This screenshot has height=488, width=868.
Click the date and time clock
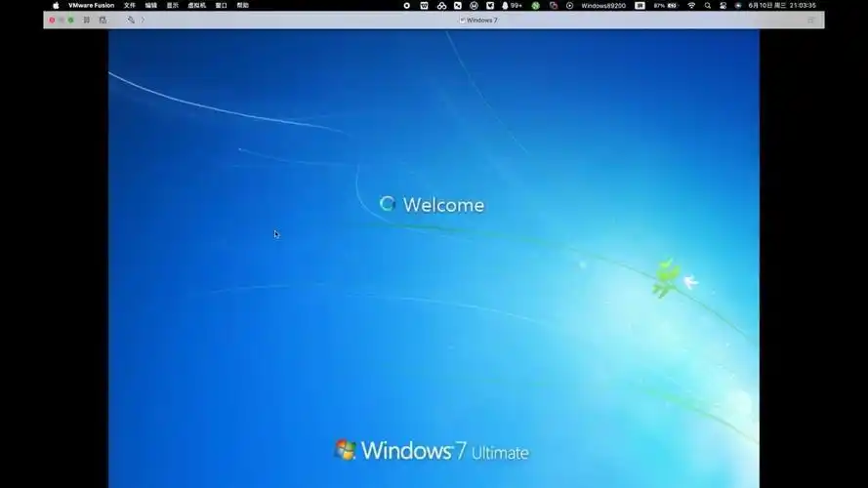[x=782, y=6]
